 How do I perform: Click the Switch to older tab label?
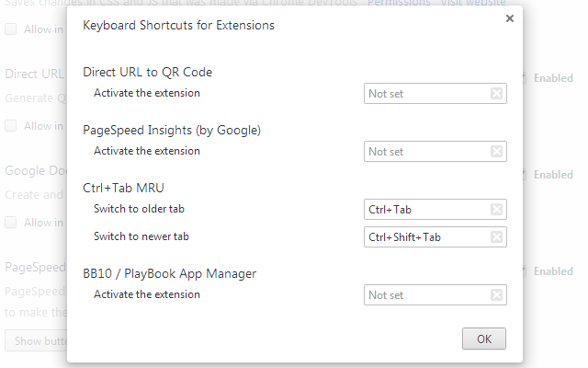pos(139,209)
